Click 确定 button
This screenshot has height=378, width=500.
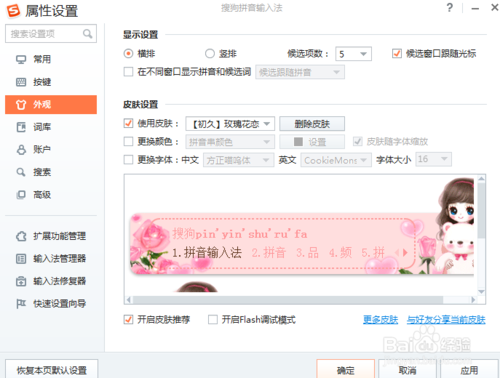pos(346,370)
